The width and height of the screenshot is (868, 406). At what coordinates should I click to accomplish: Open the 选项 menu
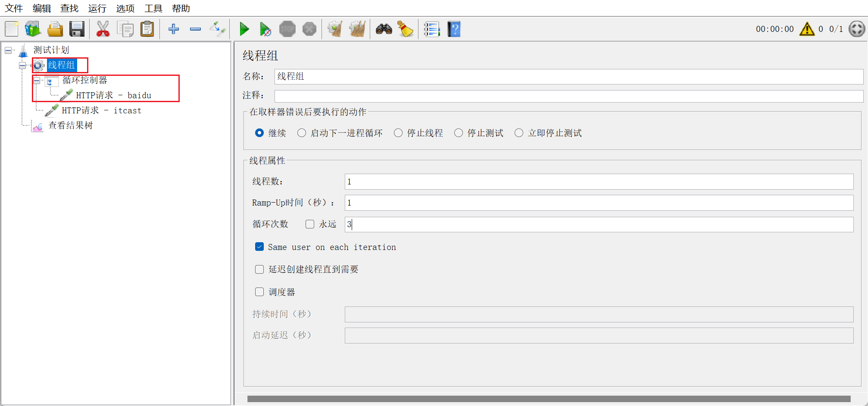coord(125,8)
